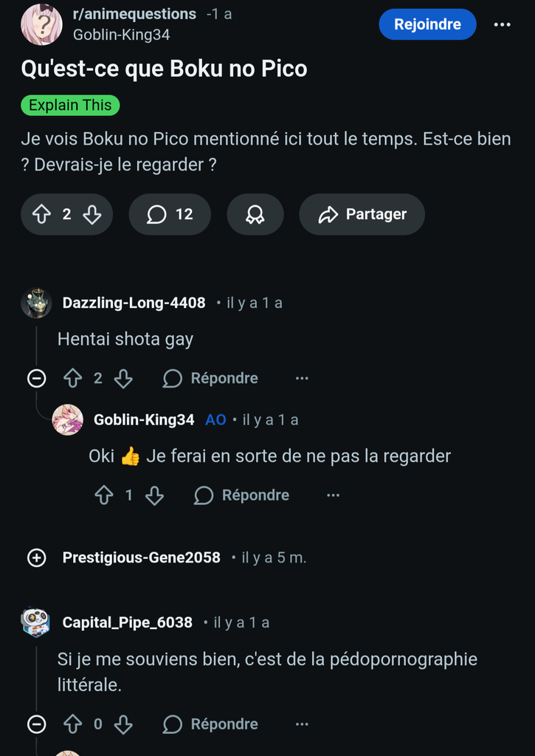Collapse the Dazzling-Long-4408 comment thread
The width and height of the screenshot is (535, 756).
pos(36,378)
